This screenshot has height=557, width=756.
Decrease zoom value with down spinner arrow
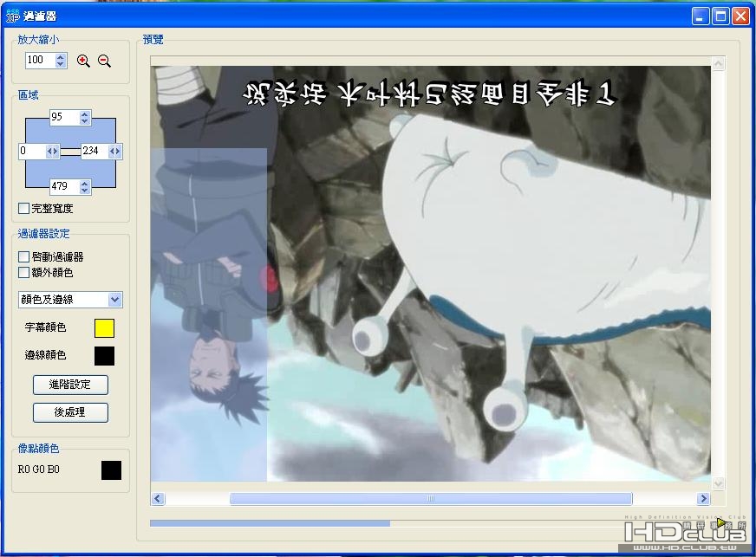tap(61, 64)
